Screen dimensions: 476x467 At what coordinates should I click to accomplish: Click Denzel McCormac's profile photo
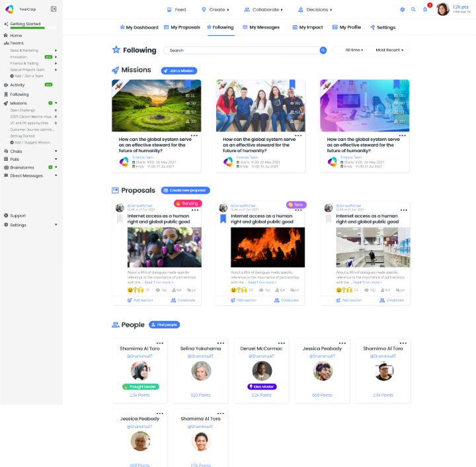262,370
